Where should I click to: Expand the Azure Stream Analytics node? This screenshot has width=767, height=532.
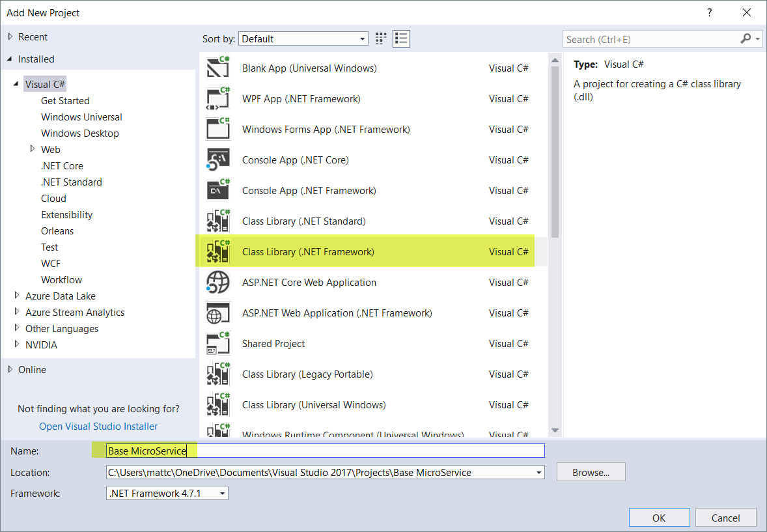click(17, 311)
